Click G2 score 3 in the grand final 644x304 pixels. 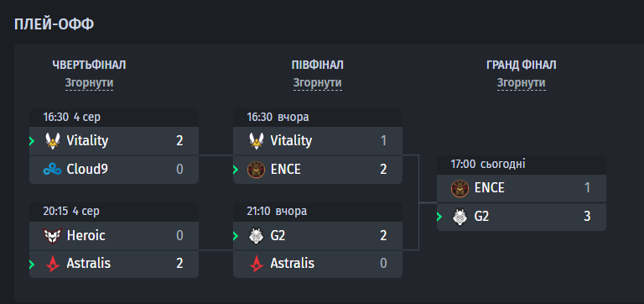[587, 217]
